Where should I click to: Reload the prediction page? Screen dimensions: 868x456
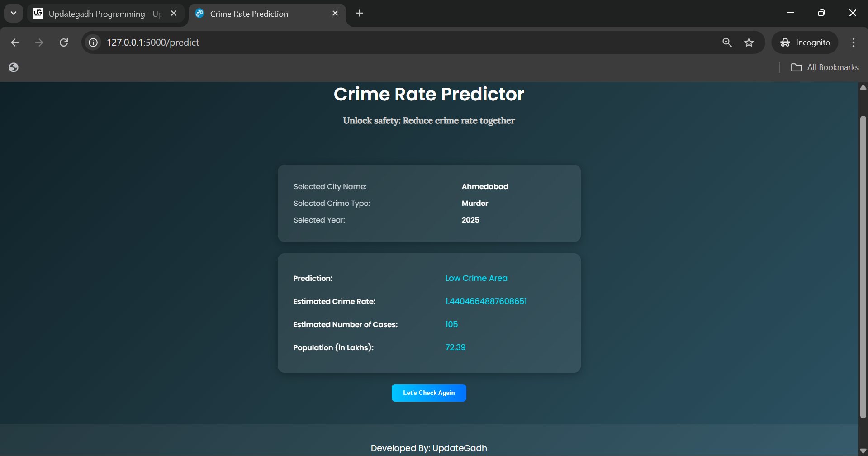(x=64, y=43)
